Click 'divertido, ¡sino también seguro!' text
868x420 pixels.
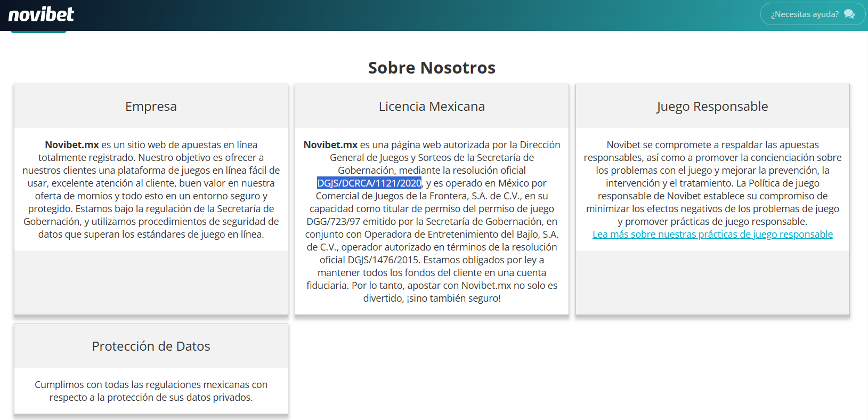(432, 298)
